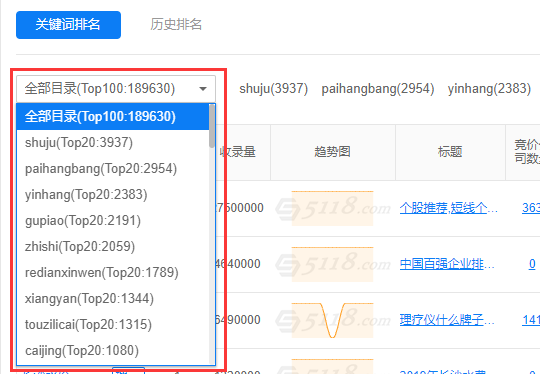
Task: Click shuju(3937) directory link above the table
Action: pyautogui.click(x=273, y=89)
